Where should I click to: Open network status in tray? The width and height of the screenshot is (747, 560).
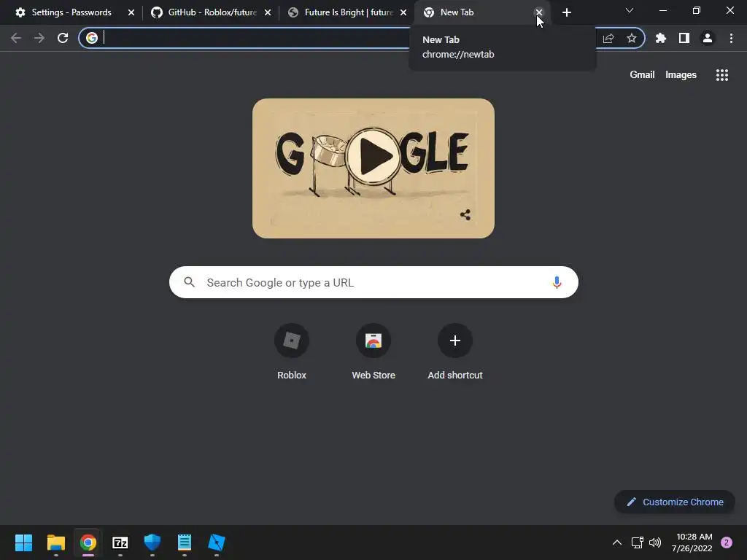click(x=637, y=542)
